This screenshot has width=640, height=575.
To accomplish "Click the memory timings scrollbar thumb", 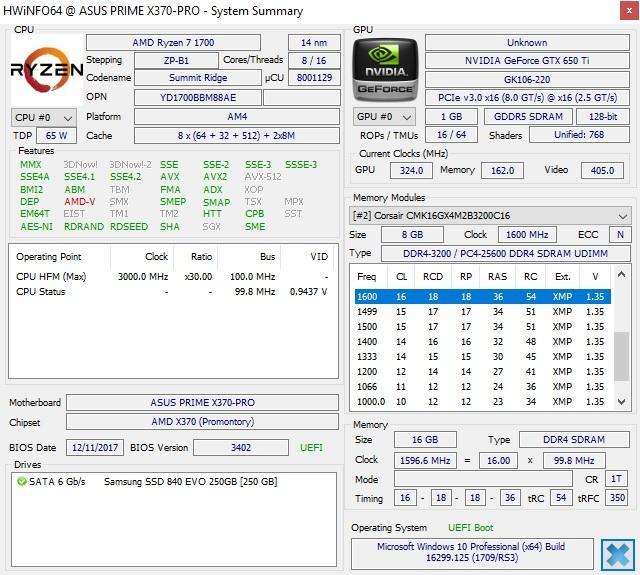I will (621, 356).
